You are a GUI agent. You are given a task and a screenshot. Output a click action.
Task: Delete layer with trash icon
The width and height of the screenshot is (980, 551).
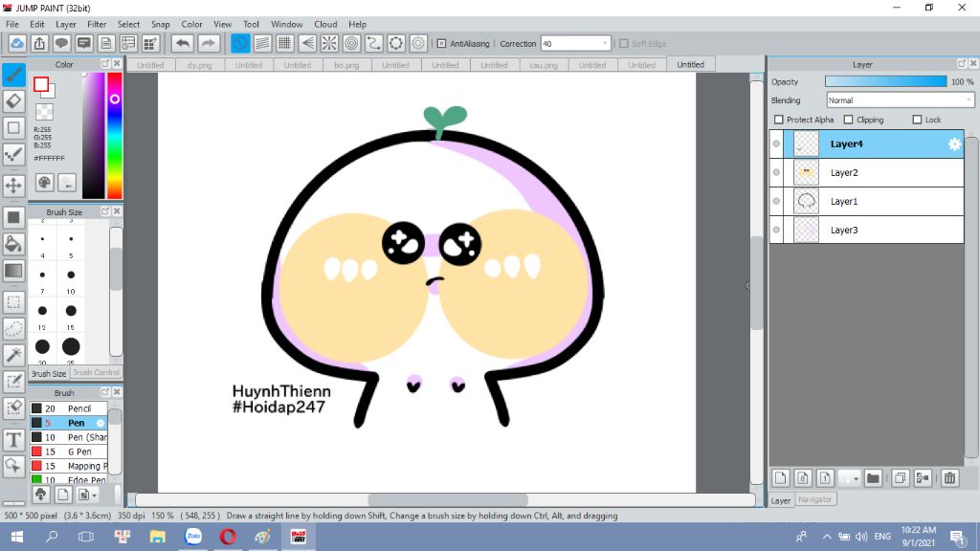click(x=950, y=478)
